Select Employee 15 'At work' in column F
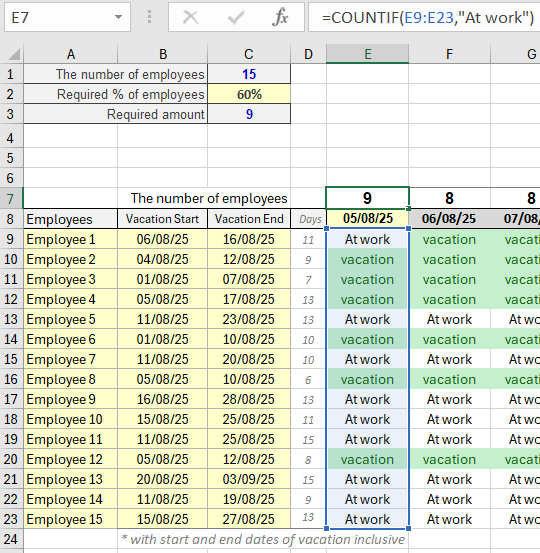This screenshot has height=553, width=540. coord(449,519)
